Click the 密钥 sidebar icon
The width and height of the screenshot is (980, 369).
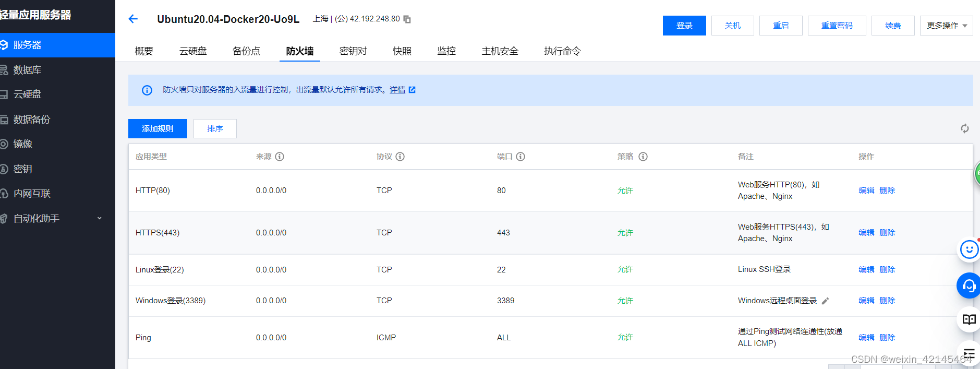pos(4,169)
